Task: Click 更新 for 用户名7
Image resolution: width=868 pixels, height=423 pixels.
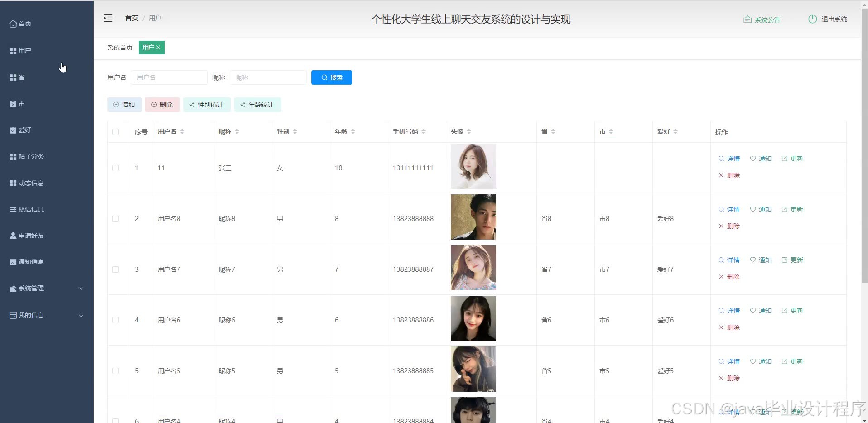Action: click(792, 260)
